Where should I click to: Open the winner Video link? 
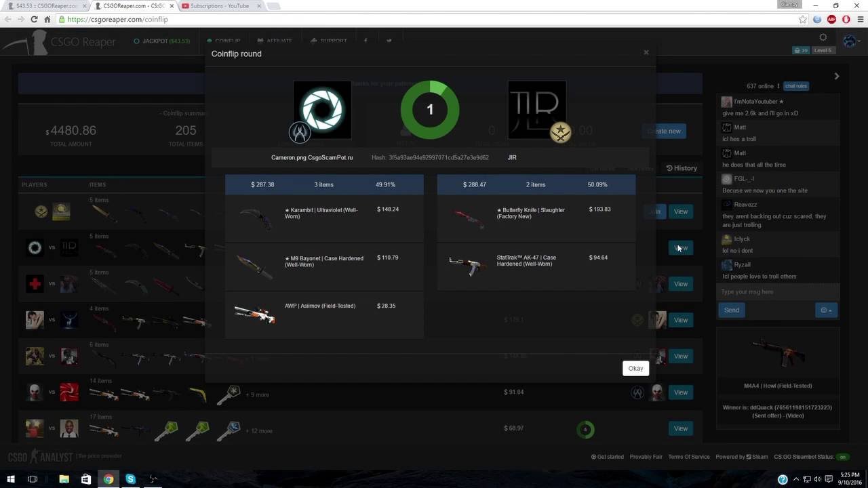pos(793,415)
